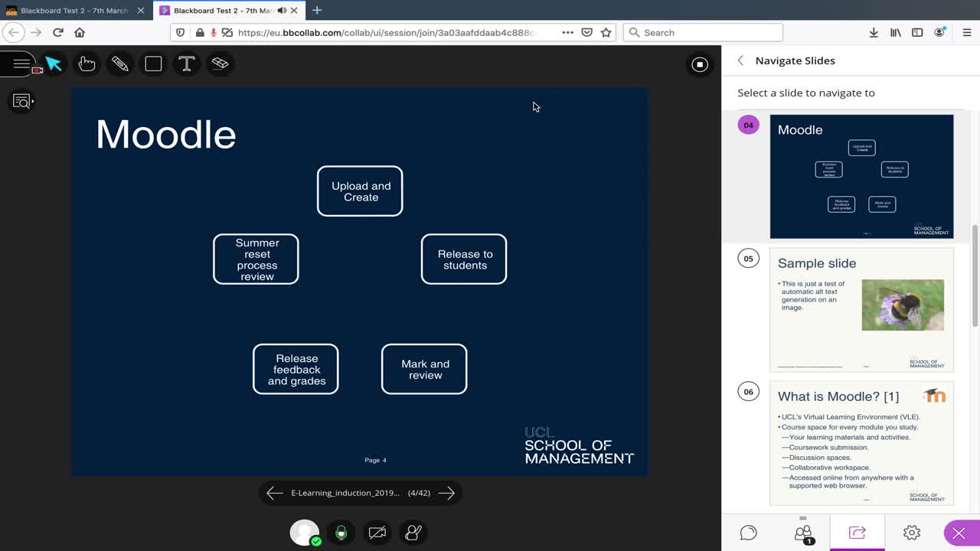980x551 pixels.
Task: Click the microphone permission indicator
Action: point(214,33)
